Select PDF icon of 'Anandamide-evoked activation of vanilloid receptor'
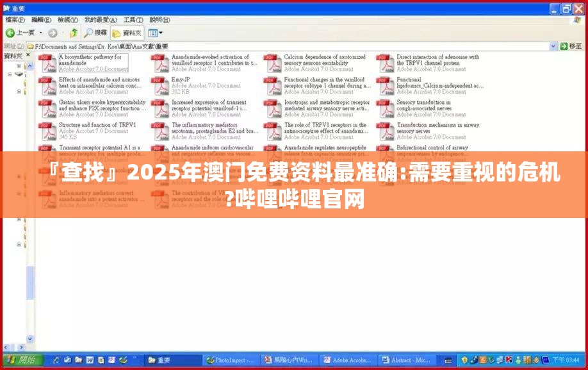The width and height of the screenshot is (588, 370). 160,63
